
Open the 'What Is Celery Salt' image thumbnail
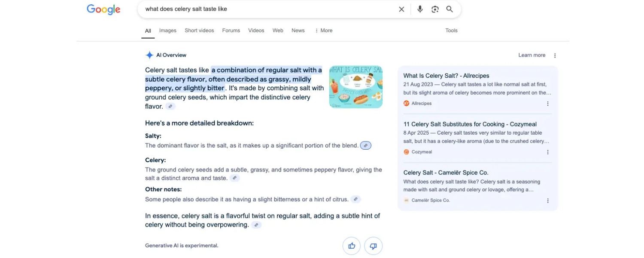pyautogui.click(x=355, y=86)
